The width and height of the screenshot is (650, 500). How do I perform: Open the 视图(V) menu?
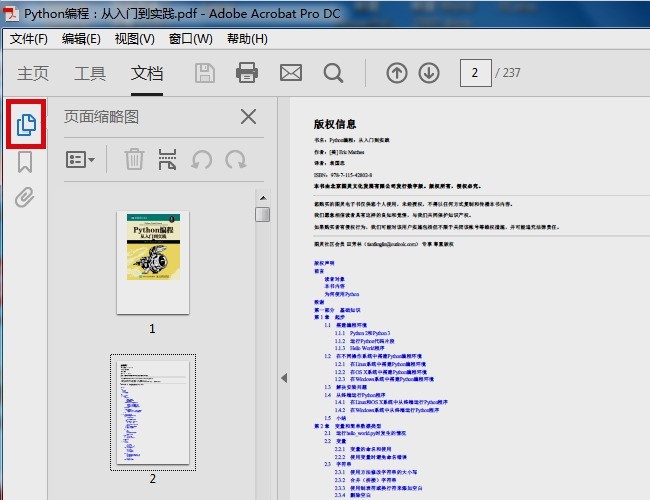(134, 39)
